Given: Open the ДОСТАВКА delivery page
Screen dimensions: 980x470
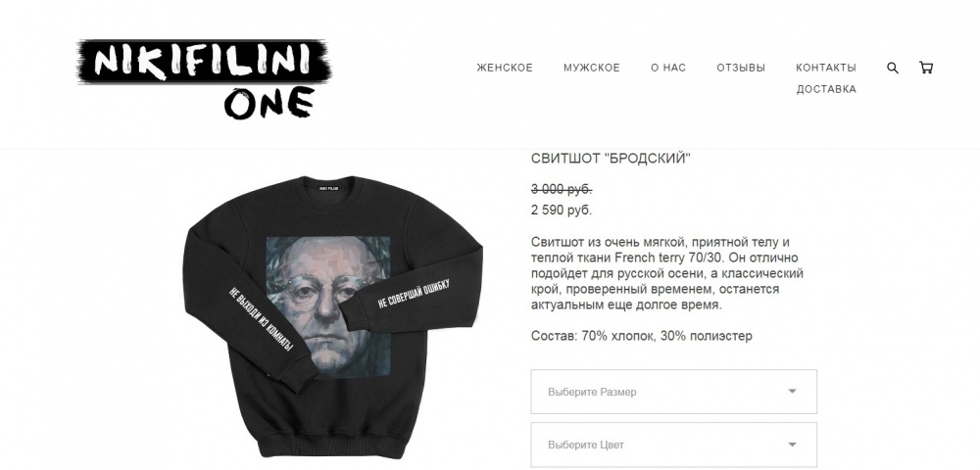Looking at the screenshot, I should click(825, 89).
